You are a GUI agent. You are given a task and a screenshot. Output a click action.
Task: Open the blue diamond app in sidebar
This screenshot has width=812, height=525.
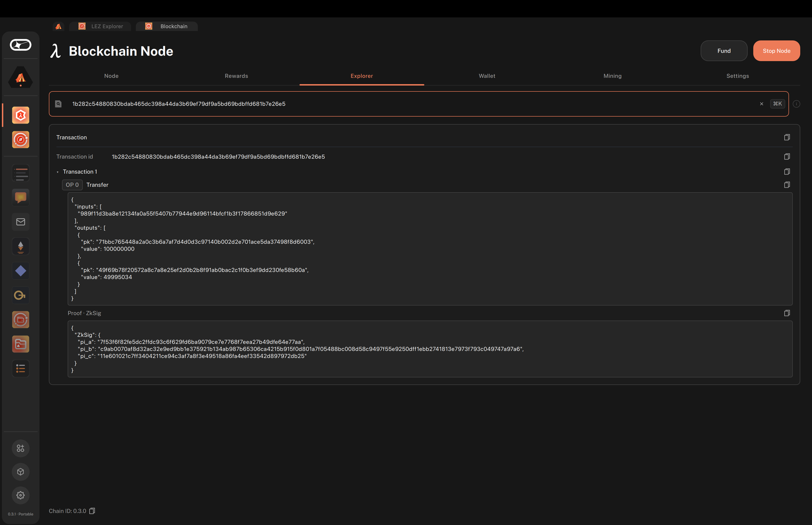coord(21,271)
